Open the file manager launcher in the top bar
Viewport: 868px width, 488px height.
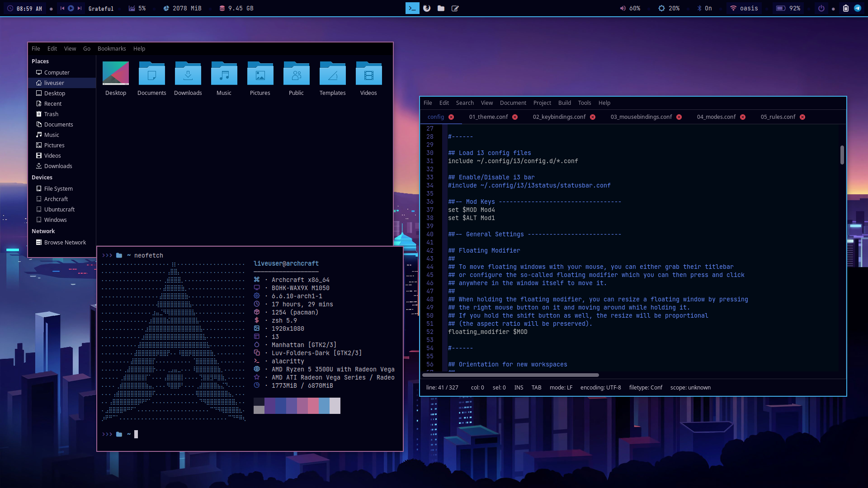pos(441,8)
